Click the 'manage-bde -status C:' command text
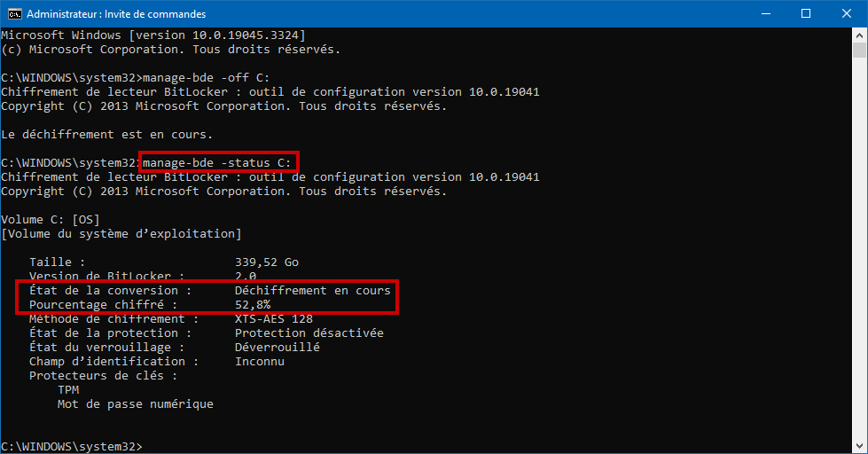Screen dimensions: 868x454 pos(217,163)
